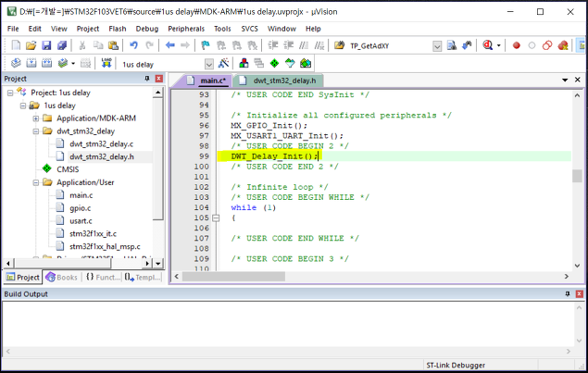Switch to the Functions panel tab
This screenshot has width=588, height=373.
pyautogui.click(x=103, y=277)
